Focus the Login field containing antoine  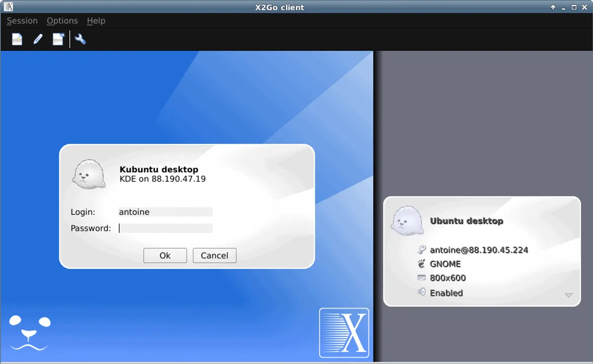click(x=165, y=212)
